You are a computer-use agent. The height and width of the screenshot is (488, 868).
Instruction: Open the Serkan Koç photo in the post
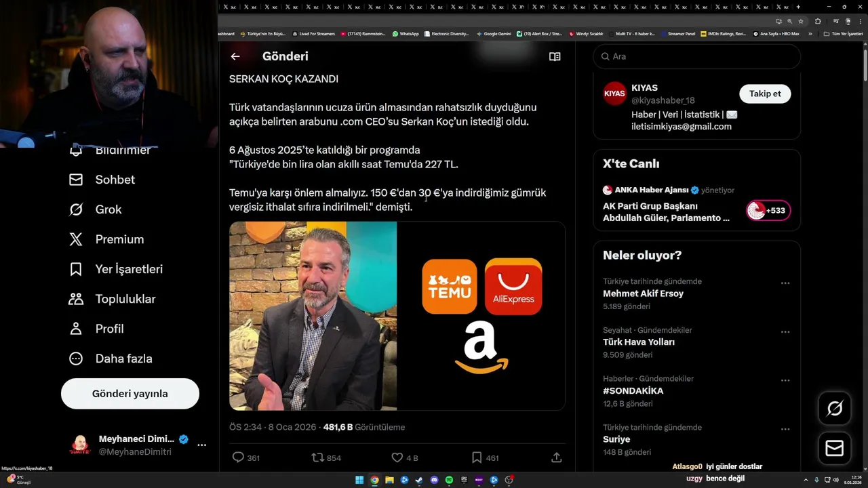tap(313, 316)
